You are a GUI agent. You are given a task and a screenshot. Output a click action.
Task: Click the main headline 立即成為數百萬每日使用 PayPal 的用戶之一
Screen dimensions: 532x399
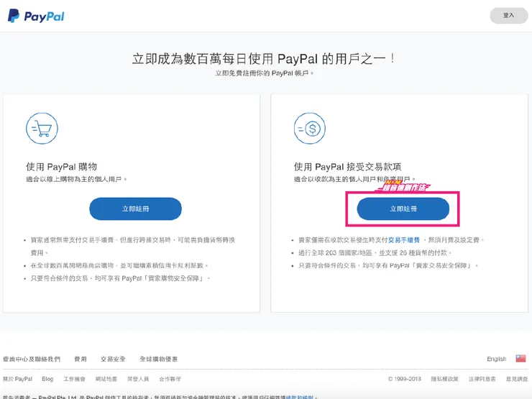(x=263, y=59)
